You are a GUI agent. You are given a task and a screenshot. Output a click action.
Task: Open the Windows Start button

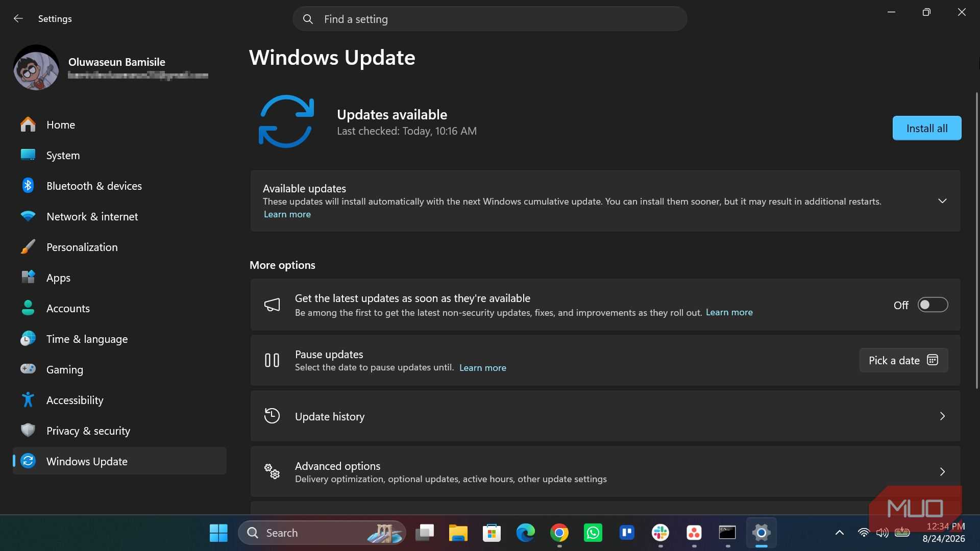218,533
